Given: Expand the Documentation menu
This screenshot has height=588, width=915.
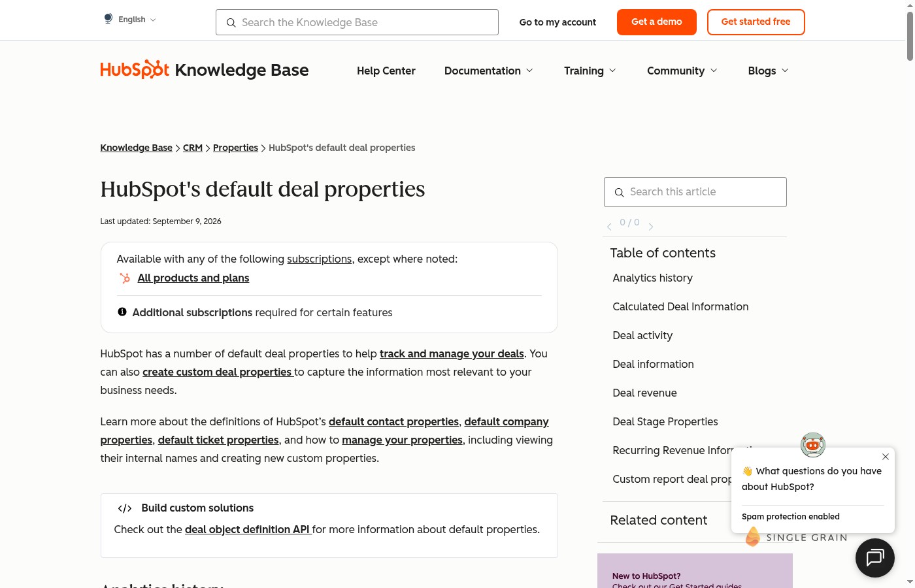Looking at the screenshot, I should click(489, 71).
